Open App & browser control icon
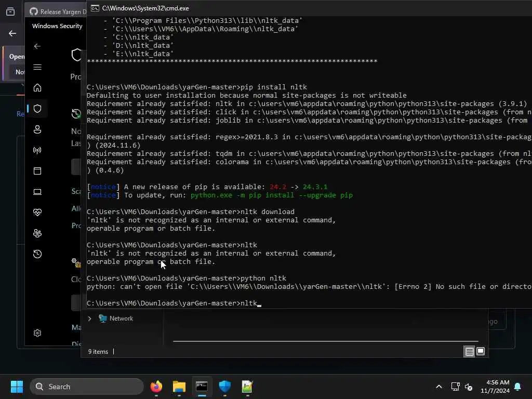This screenshot has height=399, width=532. click(37, 170)
